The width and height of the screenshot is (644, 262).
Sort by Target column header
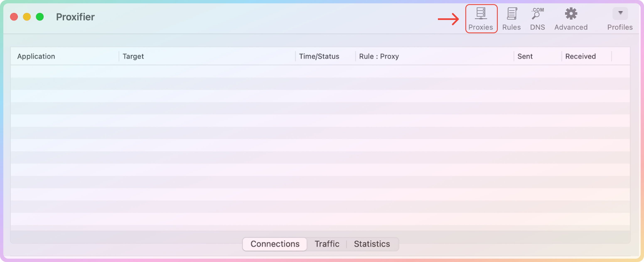[133, 56]
